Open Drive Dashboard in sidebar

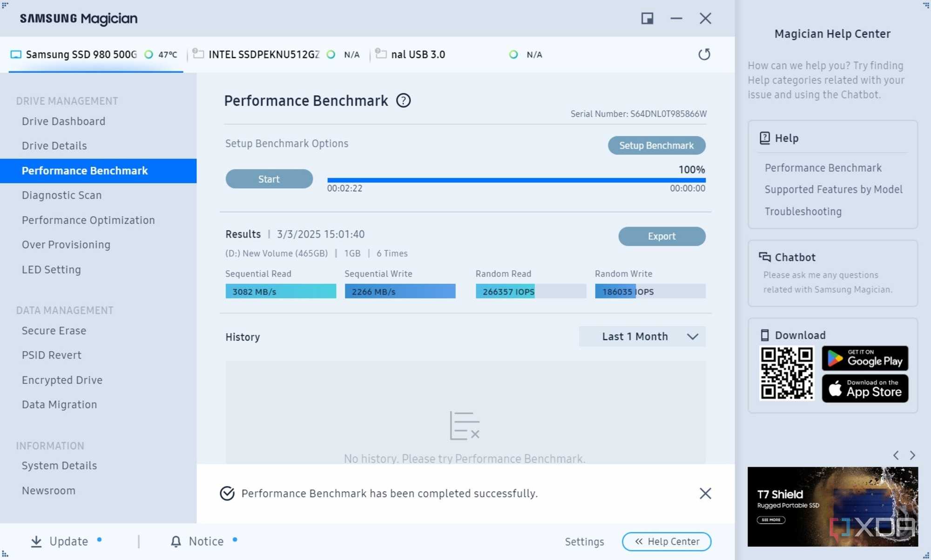tap(63, 121)
